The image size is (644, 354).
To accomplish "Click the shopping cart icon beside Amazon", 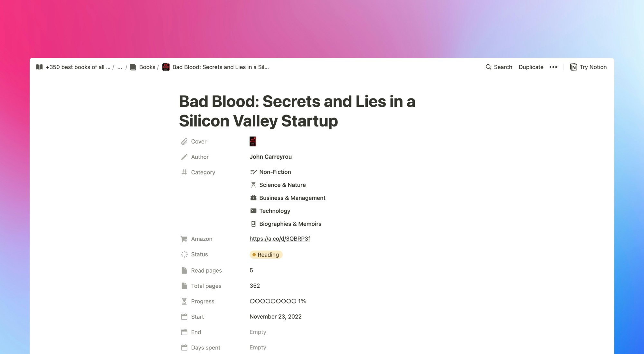I will (184, 239).
